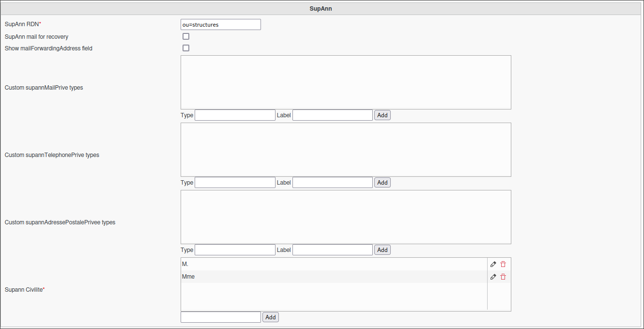Image resolution: width=644 pixels, height=329 pixels.
Task: Focus Type field for supannTelephonePrive
Action: 235,183
